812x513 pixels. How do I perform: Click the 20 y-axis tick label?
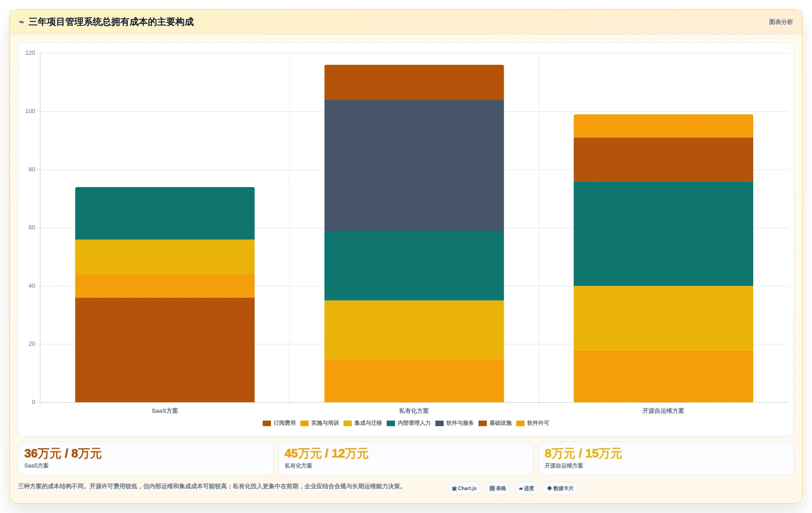(x=32, y=344)
